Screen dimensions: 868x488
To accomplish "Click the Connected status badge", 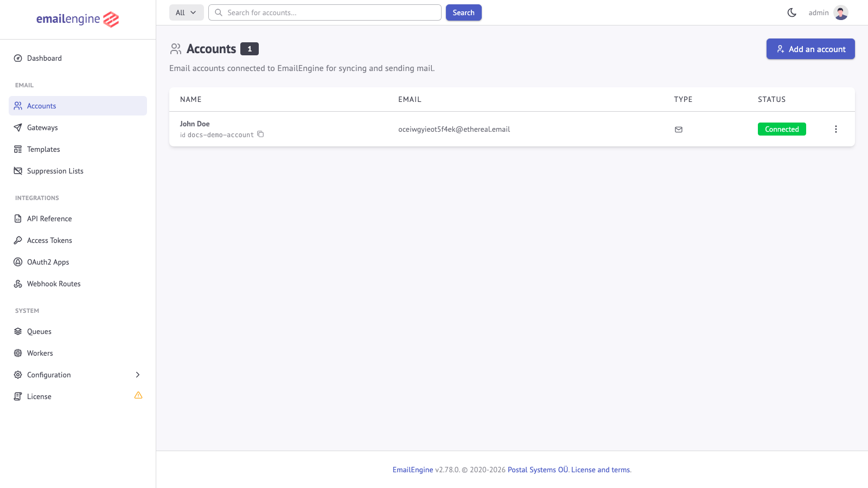I will click(782, 129).
